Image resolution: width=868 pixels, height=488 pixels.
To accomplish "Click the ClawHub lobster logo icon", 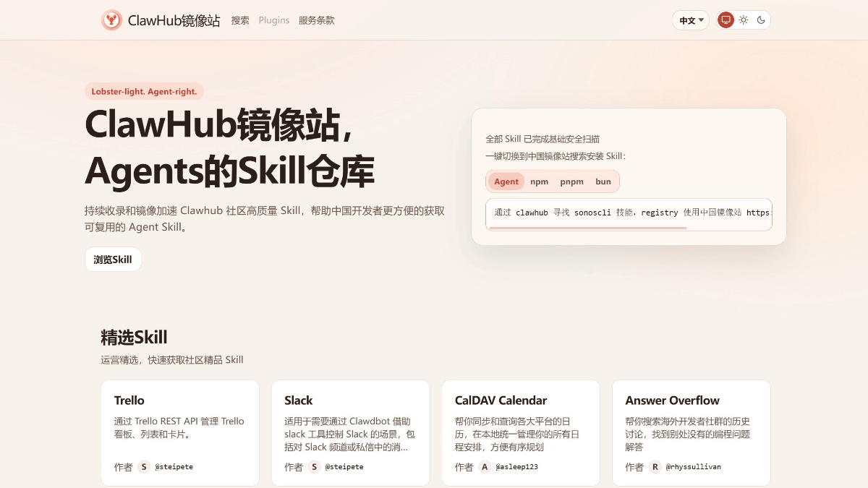I will pyautogui.click(x=111, y=20).
